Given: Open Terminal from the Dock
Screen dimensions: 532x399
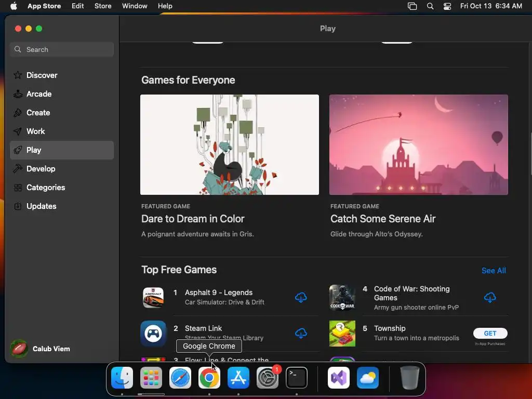Looking at the screenshot, I should (297, 378).
